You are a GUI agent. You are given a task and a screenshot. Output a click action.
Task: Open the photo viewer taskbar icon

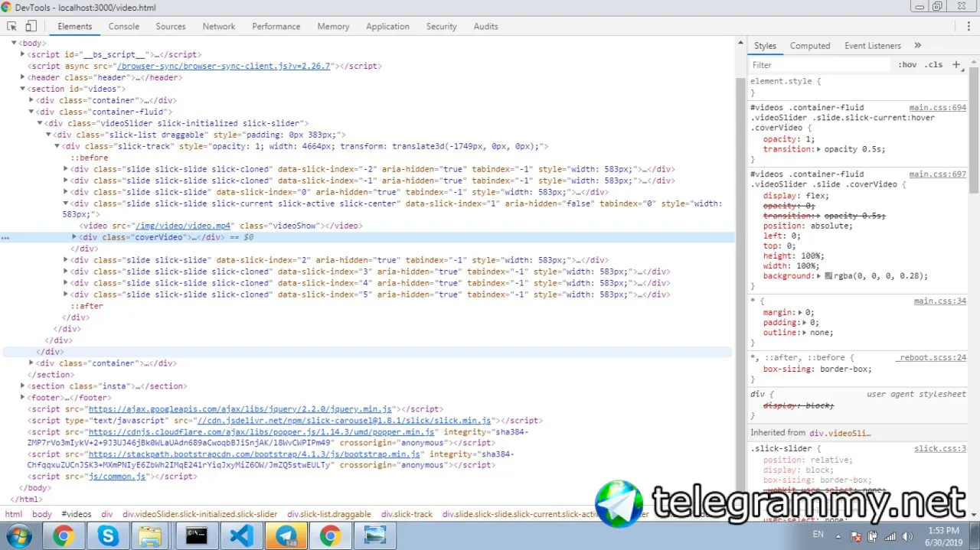(375, 535)
